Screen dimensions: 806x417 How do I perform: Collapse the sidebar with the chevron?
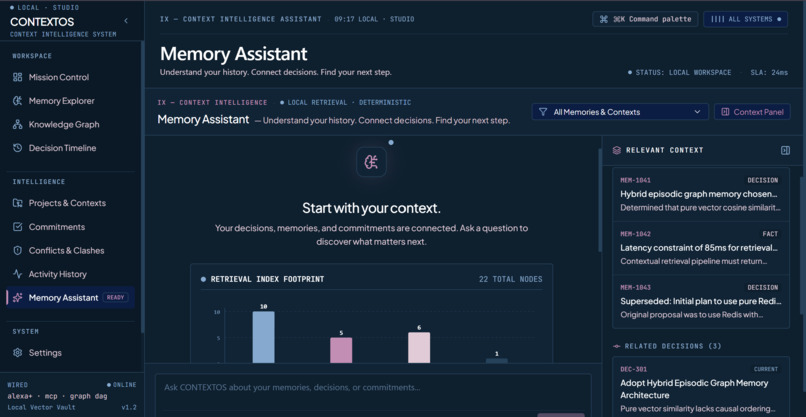(126, 21)
